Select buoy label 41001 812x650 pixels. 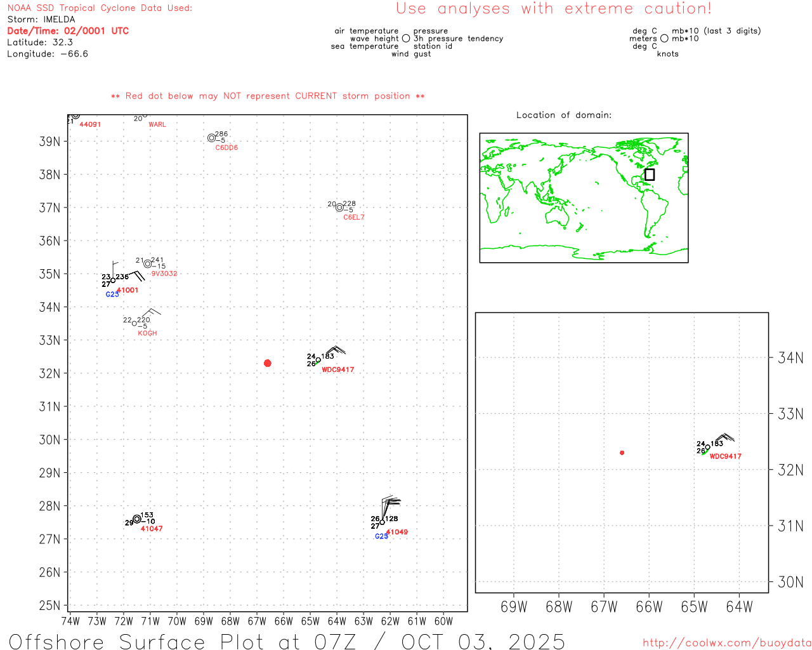[128, 290]
